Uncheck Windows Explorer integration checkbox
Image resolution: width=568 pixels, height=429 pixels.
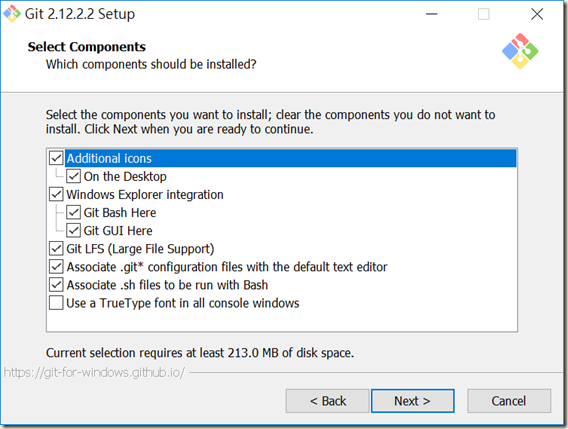pyautogui.click(x=56, y=194)
